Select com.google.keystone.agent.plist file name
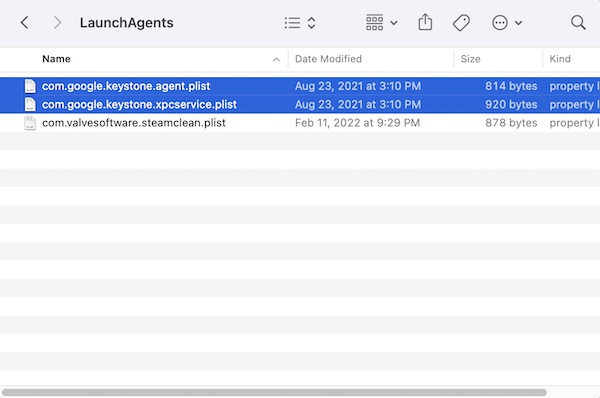The width and height of the screenshot is (600, 398). 126,86
